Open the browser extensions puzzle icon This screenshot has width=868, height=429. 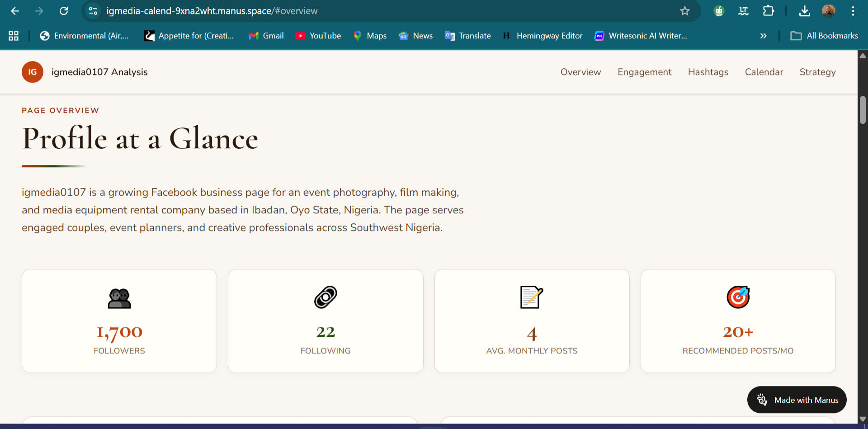coord(768,11)
